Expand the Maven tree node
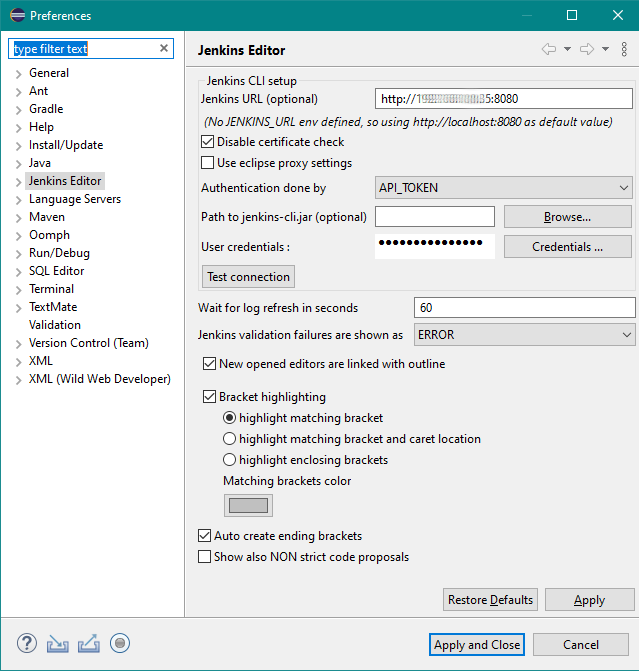 click(x=18, y=218)
